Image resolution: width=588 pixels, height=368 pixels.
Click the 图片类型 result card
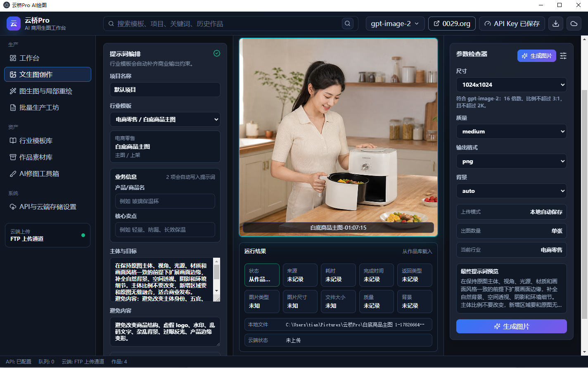(x=262, y=302)
